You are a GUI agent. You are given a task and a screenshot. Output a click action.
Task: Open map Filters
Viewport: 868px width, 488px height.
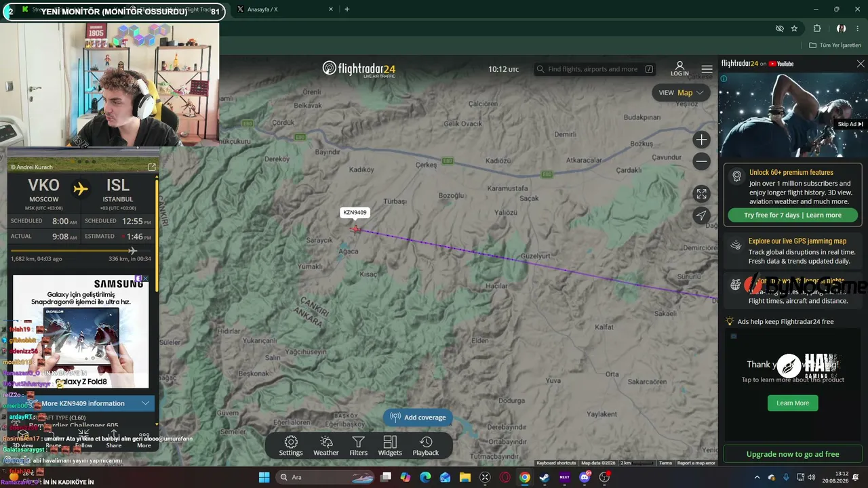pos(358,446)
